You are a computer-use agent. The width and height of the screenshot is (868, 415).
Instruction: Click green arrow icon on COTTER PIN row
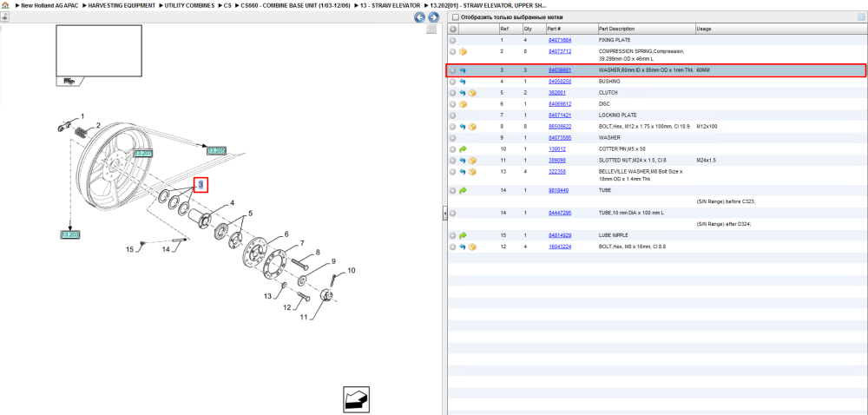[464, 149]
